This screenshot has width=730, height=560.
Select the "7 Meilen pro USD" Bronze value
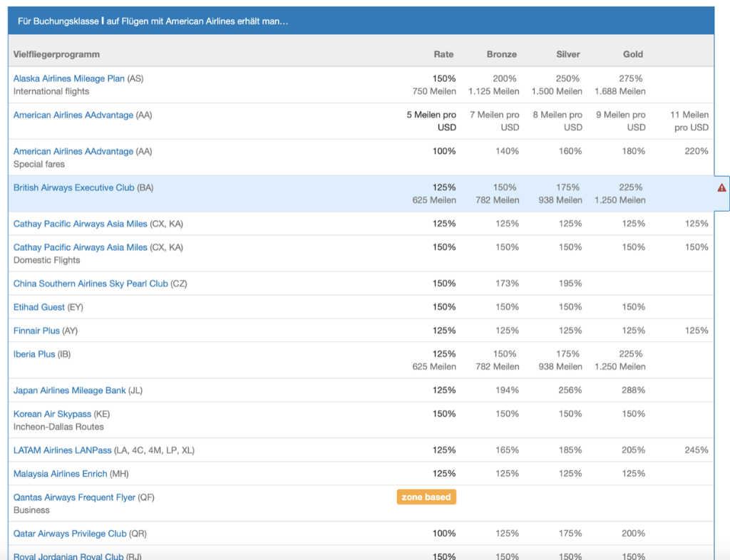(x=495, y=121)
